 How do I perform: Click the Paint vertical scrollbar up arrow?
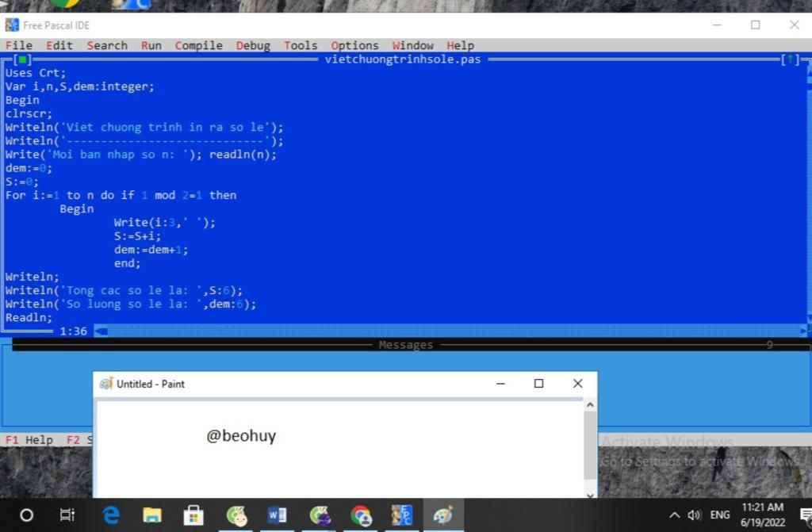pyautogui.click(x=590, y=405)
